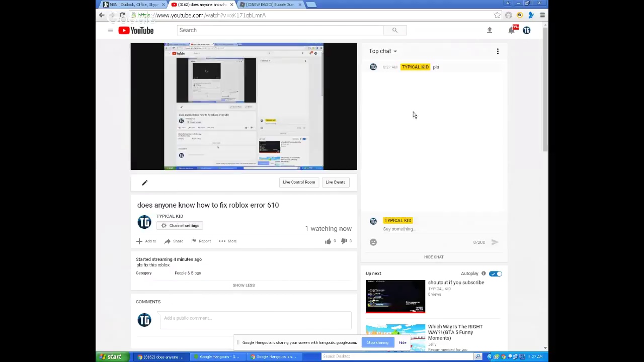Click the taskbar clock showing 8:27 AM
644x362 pixels.
[x=535, y=357]
